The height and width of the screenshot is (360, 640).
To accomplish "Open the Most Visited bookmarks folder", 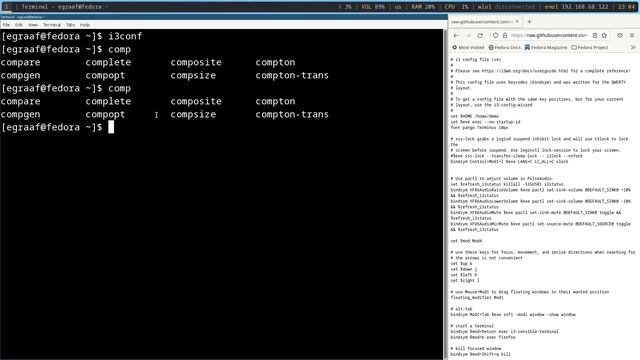I will point(468,47).
